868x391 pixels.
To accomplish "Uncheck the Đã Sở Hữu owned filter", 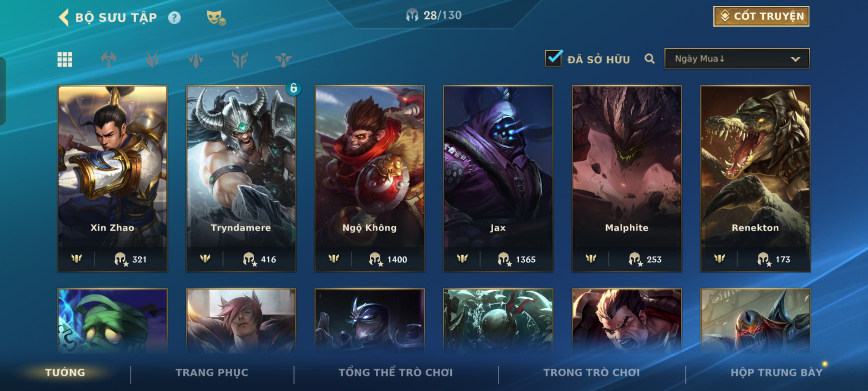I will [x=554, y=58].
